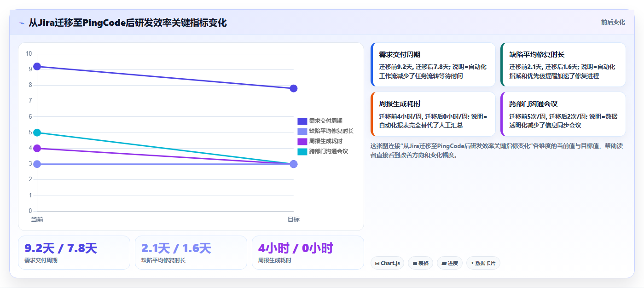The width and height of the screenshot is (644, 288).
Task: Toggle 缺陷平均修复时长 legend color box
Action: pos(302,131)
